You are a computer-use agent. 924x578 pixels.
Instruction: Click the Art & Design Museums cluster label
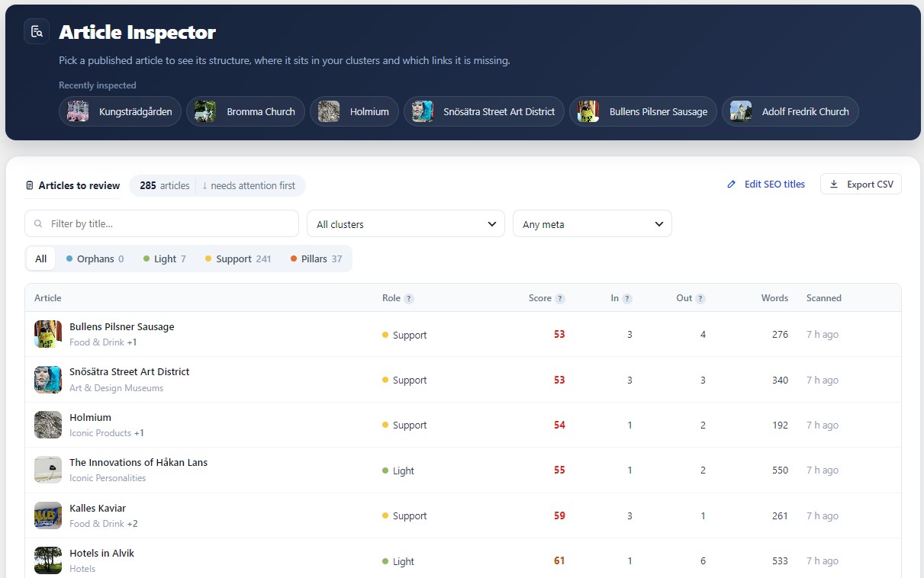click(x=116, y=388)
